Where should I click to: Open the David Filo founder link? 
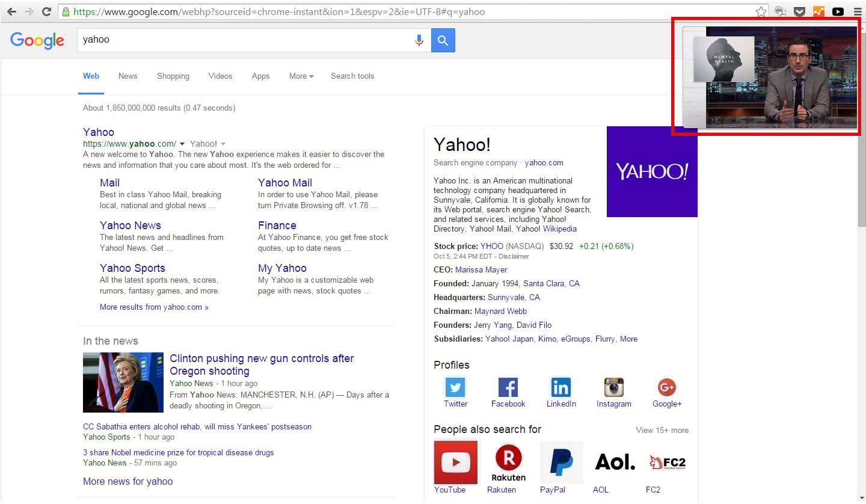[x=534, y=325]
